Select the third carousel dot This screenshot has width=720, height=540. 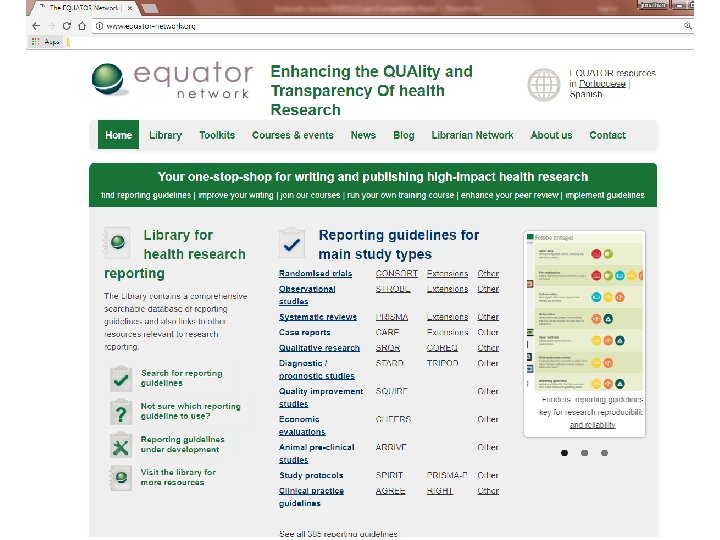[604, 453]
